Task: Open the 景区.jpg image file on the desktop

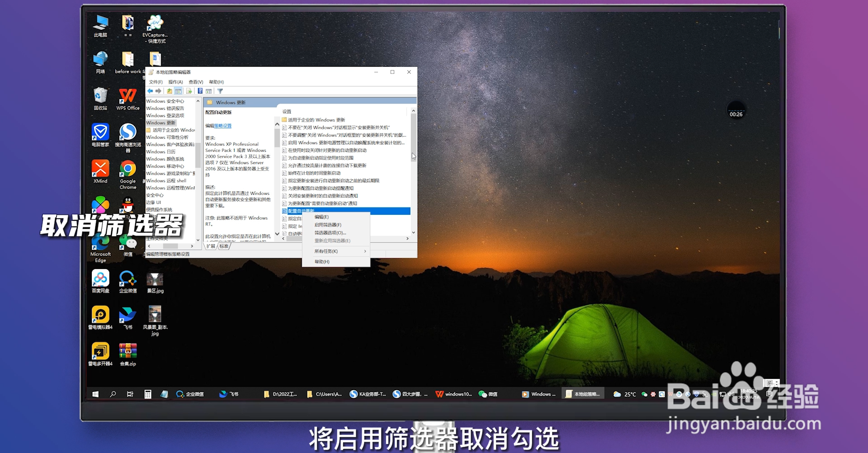Action: coord(155,283)
